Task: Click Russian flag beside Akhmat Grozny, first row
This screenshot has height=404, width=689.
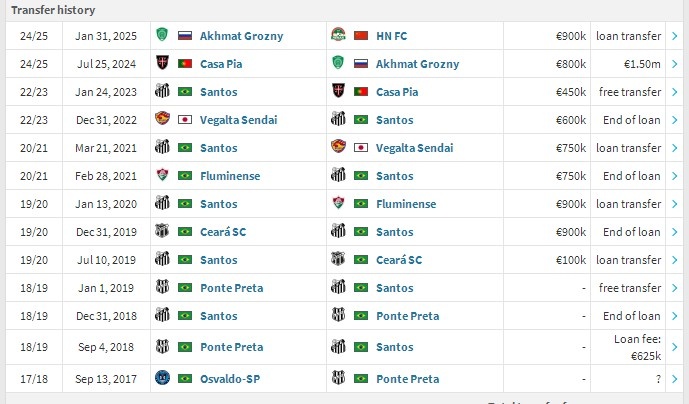Action: tap(184, 36)
